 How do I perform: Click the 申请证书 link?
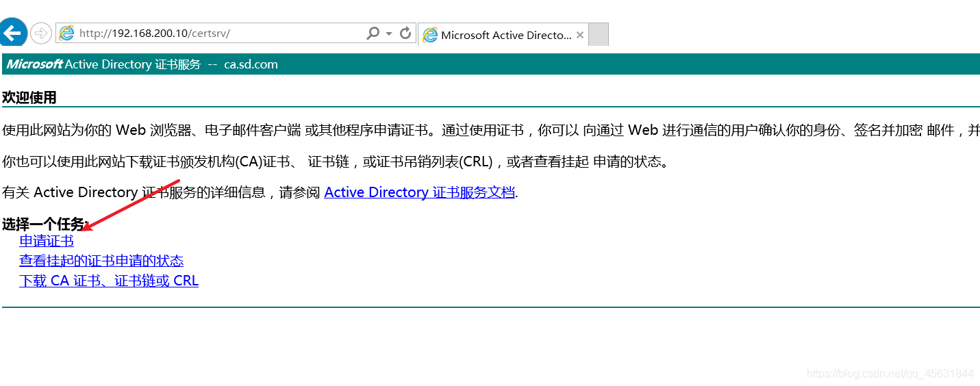pyautogui.click(x=47, y=241)
